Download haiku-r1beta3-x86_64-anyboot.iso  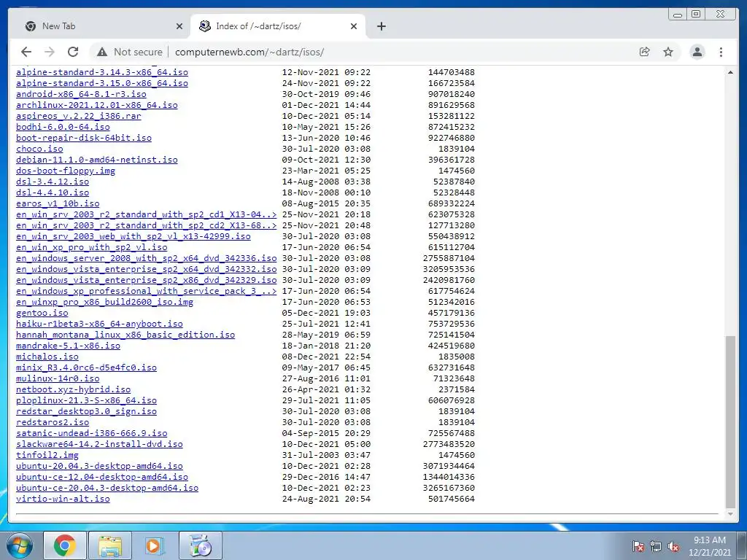(x=99, y=324)
